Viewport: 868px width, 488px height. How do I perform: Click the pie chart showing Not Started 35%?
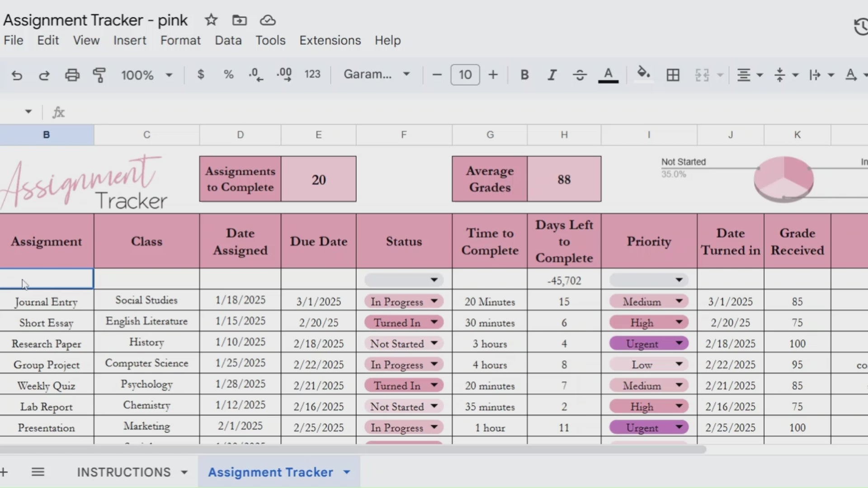coord(784,179)
